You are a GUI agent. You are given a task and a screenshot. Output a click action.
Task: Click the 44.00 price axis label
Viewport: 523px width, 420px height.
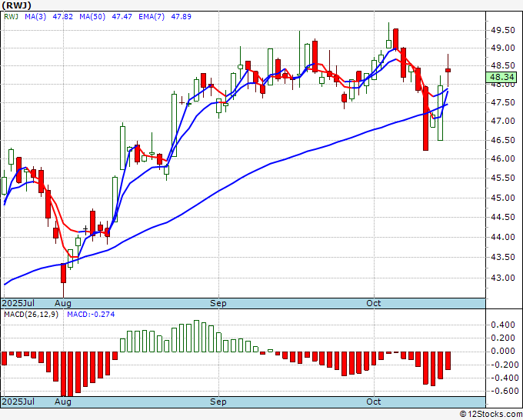(503, 237)
